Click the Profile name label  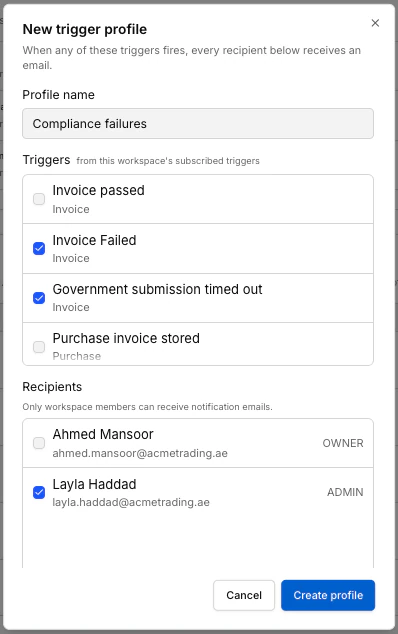59,95
